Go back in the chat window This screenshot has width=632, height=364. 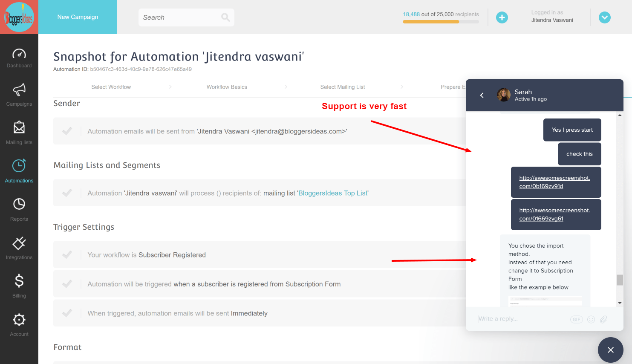(482, 95)
